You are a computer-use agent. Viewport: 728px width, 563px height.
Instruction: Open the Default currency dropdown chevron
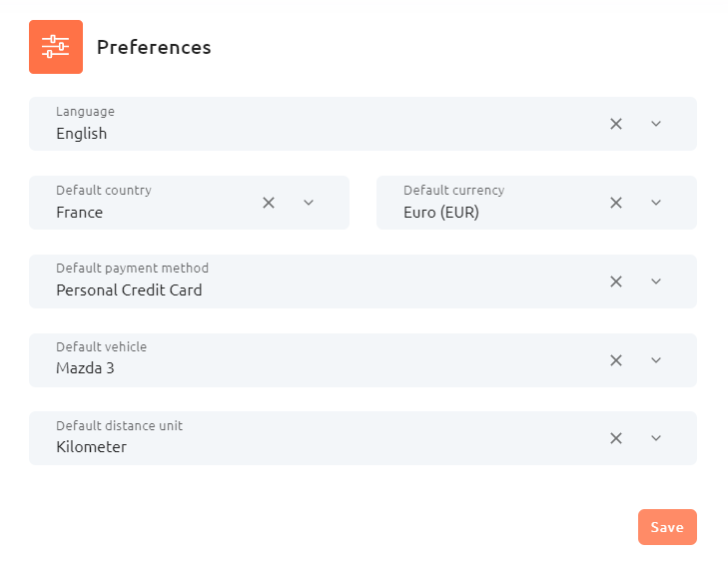coord(655,203)
